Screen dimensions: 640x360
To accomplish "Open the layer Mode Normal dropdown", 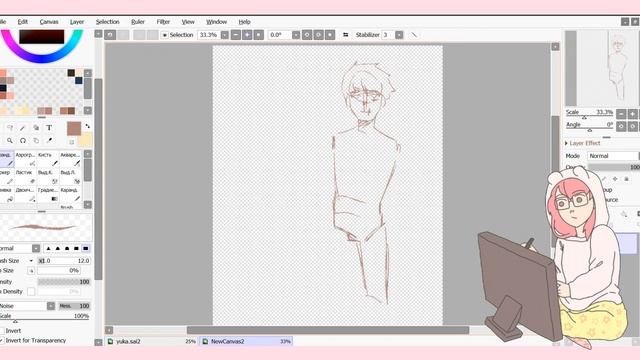I will click(x=612, y=156).
